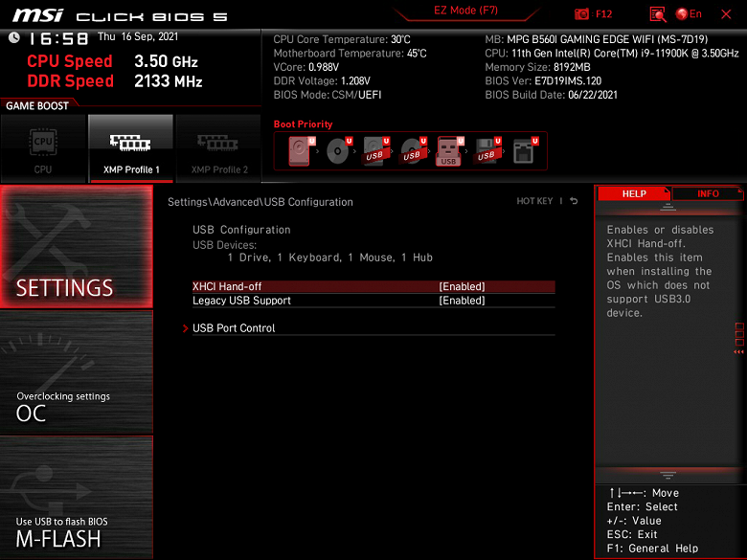Change language via the En globe icon
This screenshot has width=747, height=560.
(689, 13)
